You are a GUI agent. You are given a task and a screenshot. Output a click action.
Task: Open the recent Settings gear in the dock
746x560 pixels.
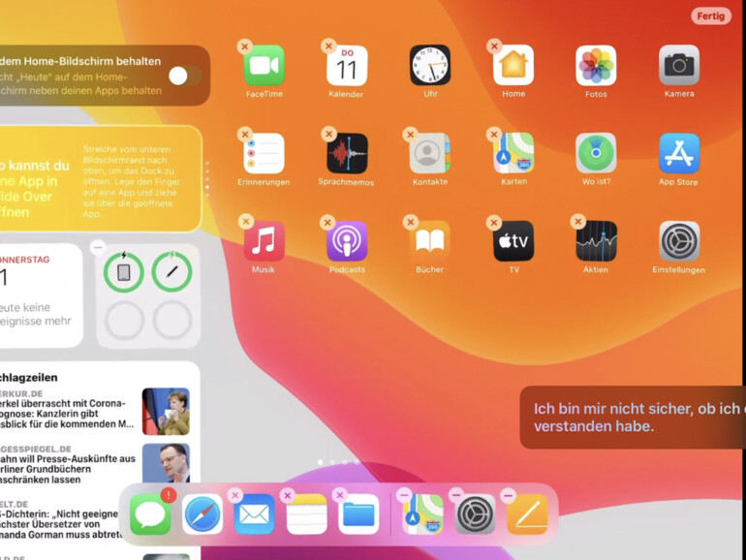[475, 514]
